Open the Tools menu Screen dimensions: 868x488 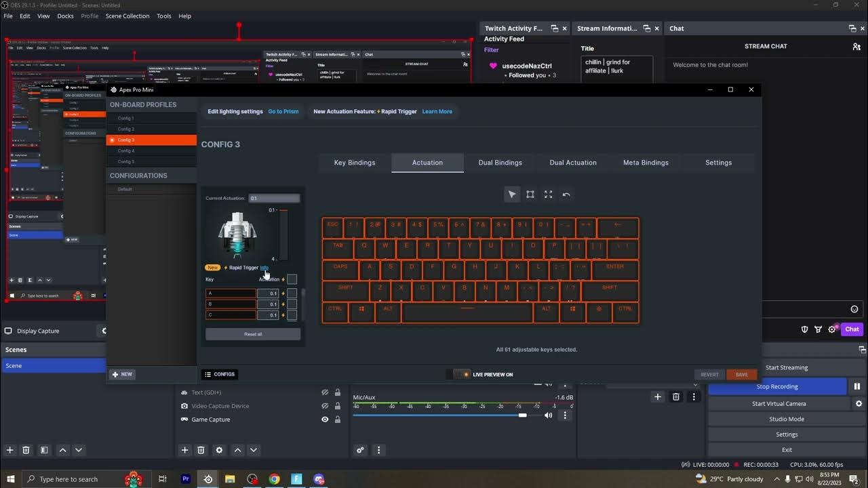coord(164,16)
